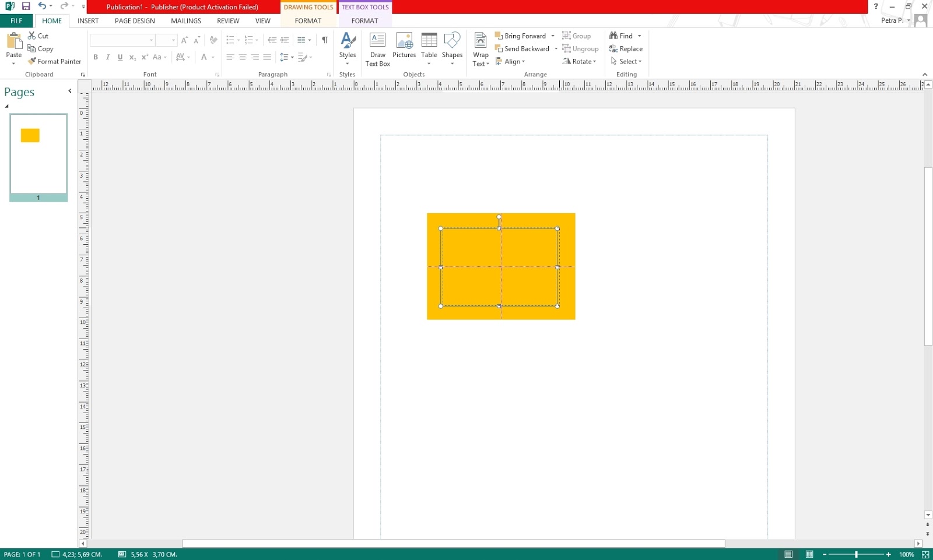Expand the Bring Forward arrow options
The height and width of the screenshot is (560, 933).
click(x=553, y=36)
